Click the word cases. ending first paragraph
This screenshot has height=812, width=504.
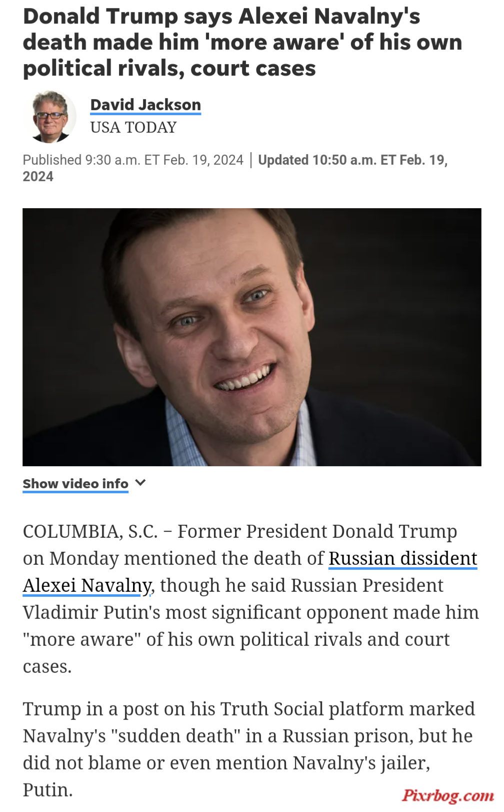(x=47, y=667)
